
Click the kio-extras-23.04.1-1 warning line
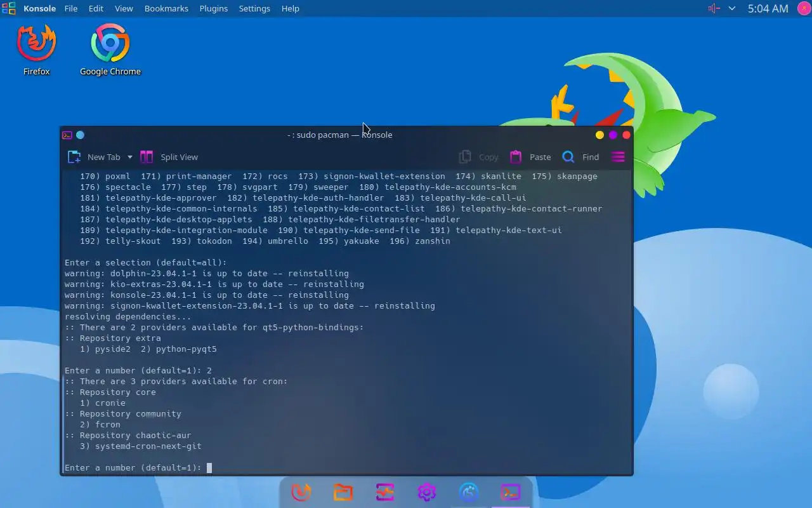214,284
